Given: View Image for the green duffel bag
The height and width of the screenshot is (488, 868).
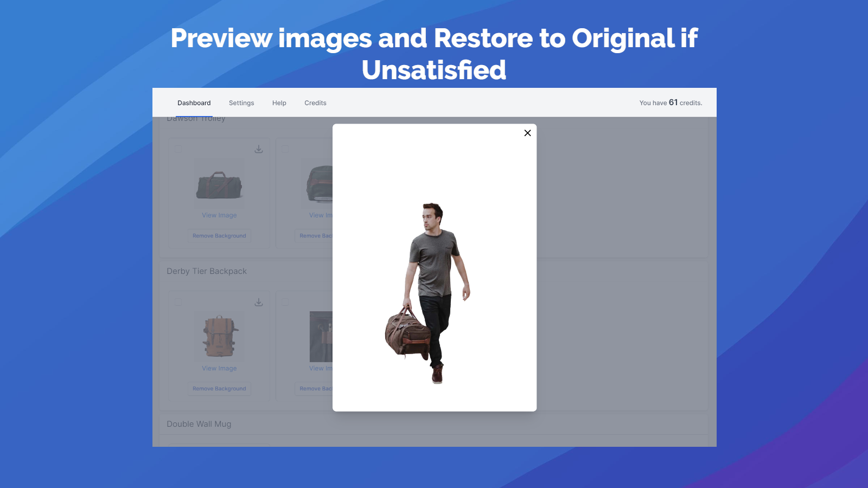Looking at the screenshot, I should tap(219, 215).
